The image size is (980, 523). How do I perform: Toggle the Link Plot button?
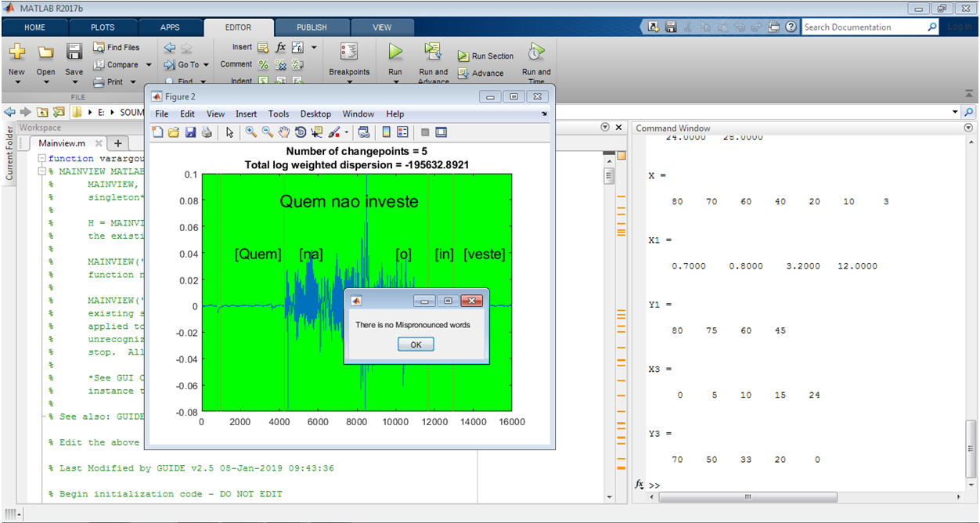coord(363,132)
